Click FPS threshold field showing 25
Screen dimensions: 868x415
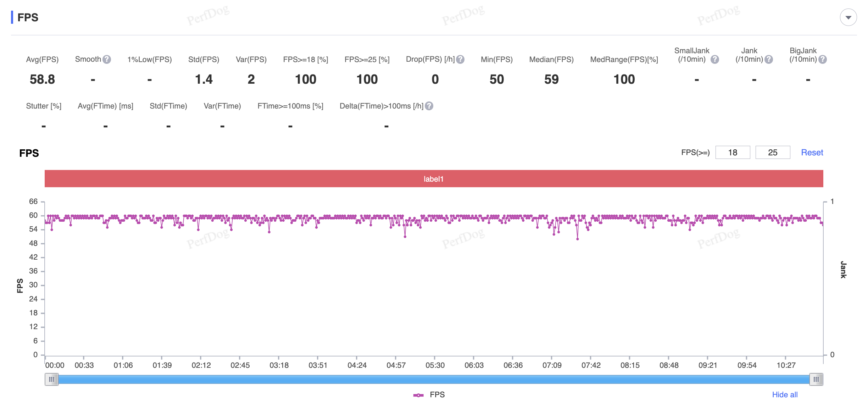[773, 153]
